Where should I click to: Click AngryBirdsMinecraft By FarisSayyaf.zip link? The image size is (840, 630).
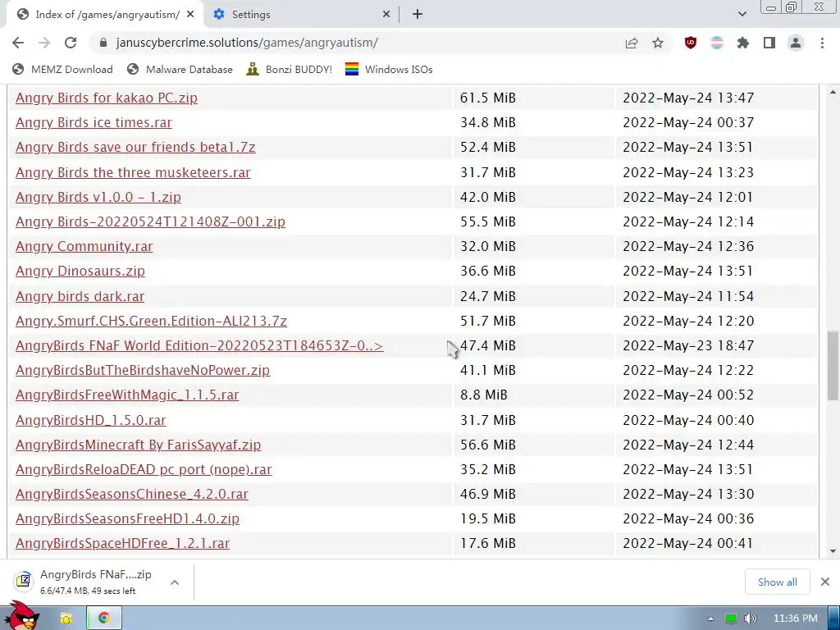click(138, 445)
